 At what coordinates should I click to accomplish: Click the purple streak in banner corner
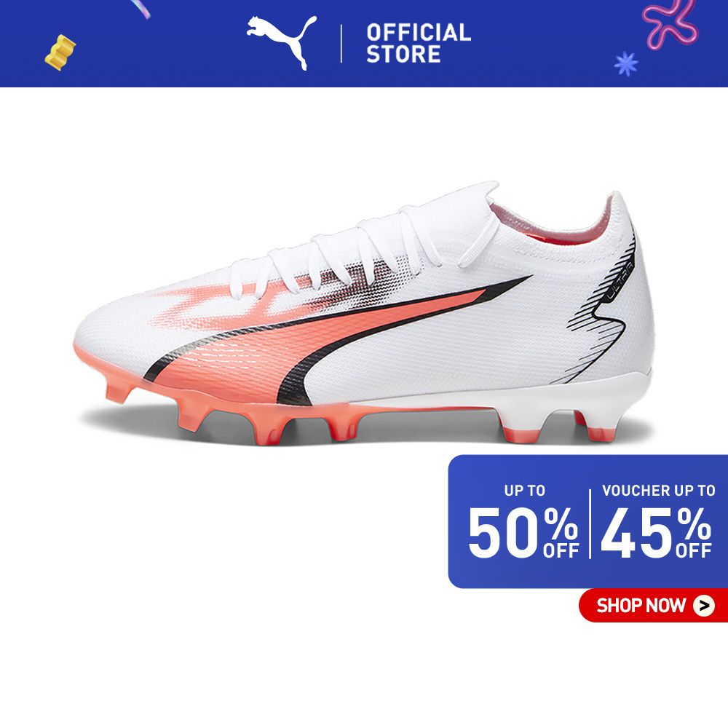pyautogui.click(x=141, y=9)
